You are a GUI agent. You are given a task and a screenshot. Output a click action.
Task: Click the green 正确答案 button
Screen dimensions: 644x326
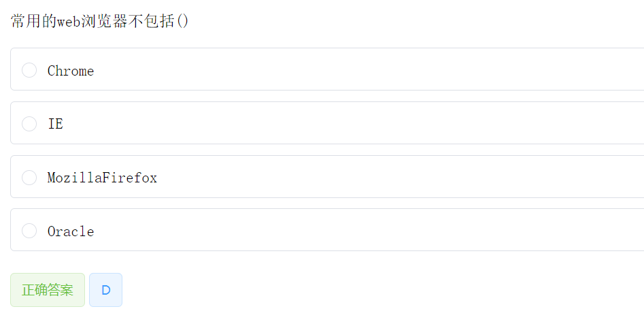[x=48, y=290]
